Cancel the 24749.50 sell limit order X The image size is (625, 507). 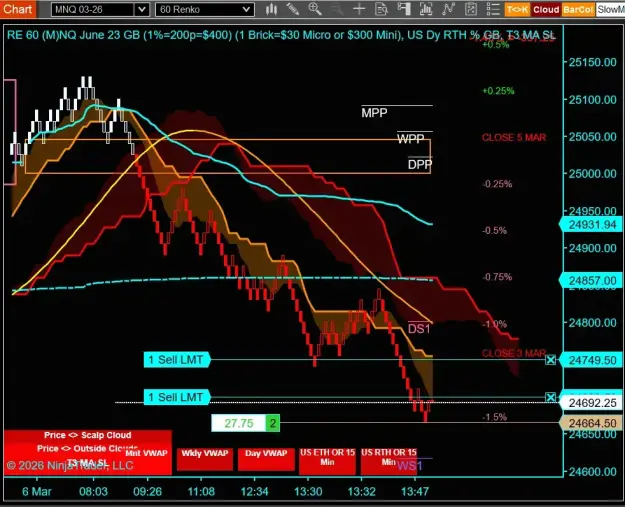(550, 360)
